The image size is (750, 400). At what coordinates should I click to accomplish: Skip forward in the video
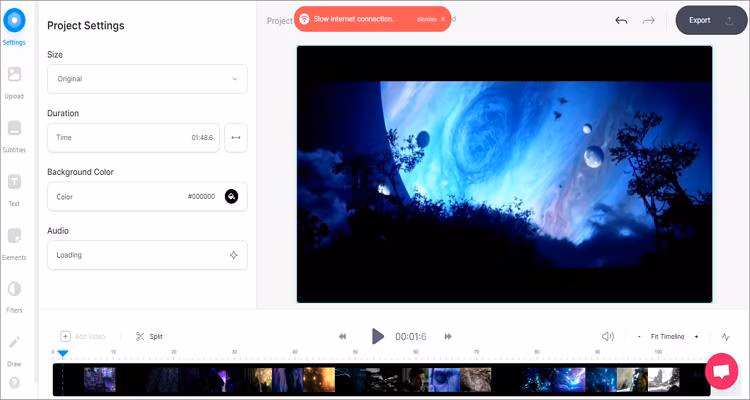[x=448, y=336]
